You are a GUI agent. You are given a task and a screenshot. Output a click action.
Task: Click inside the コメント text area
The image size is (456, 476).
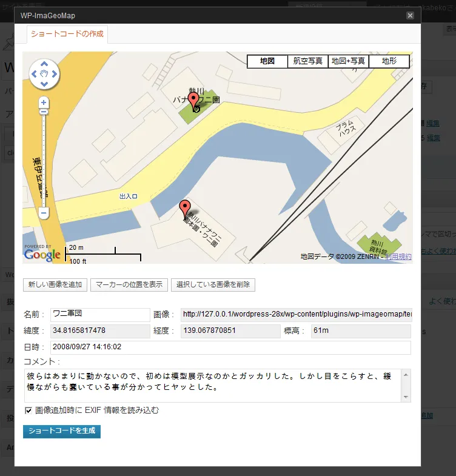pyautogui.click(x=212, y=386)
